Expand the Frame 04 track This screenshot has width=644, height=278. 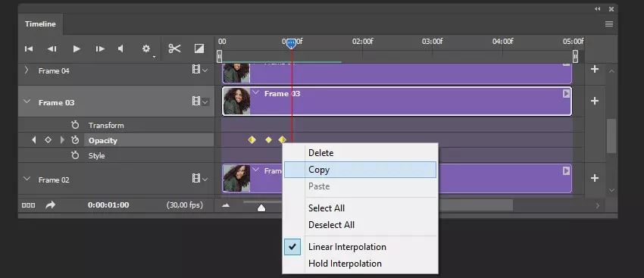point(27,70)
